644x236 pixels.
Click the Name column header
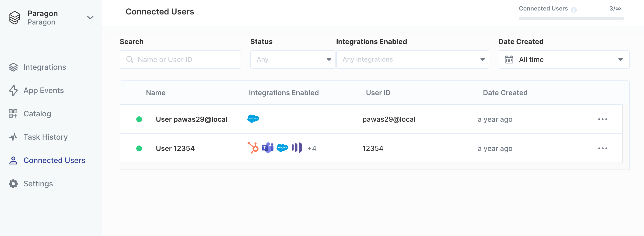pyautogui.click(x=155, y=93)
